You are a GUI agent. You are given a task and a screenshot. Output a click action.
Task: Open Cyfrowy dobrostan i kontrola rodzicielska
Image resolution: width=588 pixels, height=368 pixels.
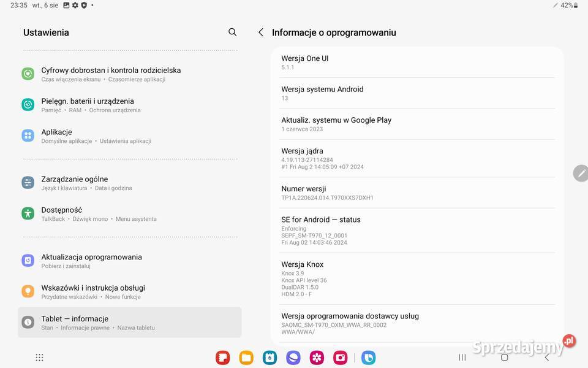click(130, 74)
